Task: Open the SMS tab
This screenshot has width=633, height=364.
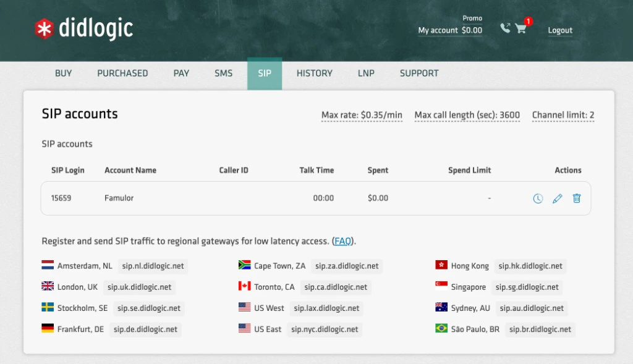Action: click(x=223, y=73)
